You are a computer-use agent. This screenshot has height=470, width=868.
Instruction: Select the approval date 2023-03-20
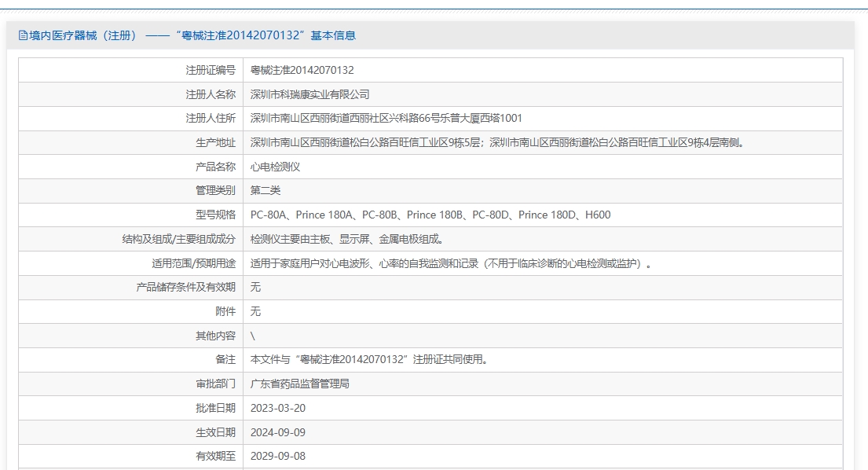[278, 408]
